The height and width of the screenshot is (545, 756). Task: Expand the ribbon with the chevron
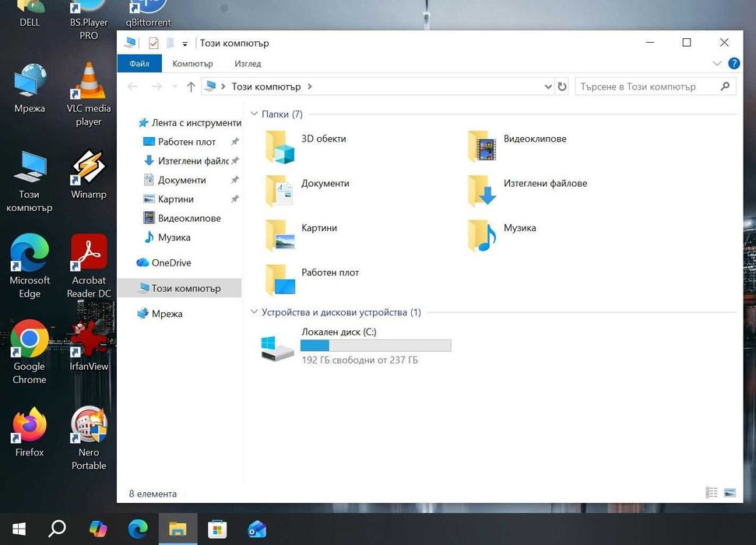[717, 63]
